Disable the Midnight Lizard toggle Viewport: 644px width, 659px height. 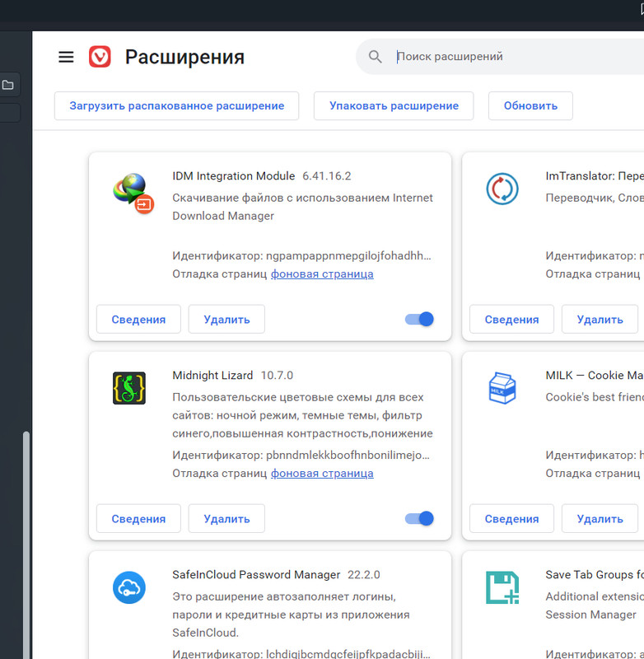[x=419, y=518]
